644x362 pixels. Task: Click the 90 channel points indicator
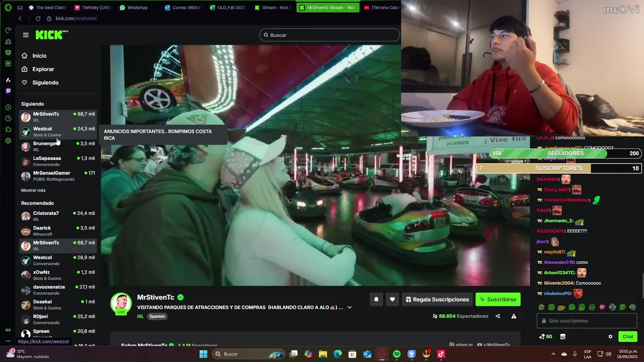pos(545,337)
